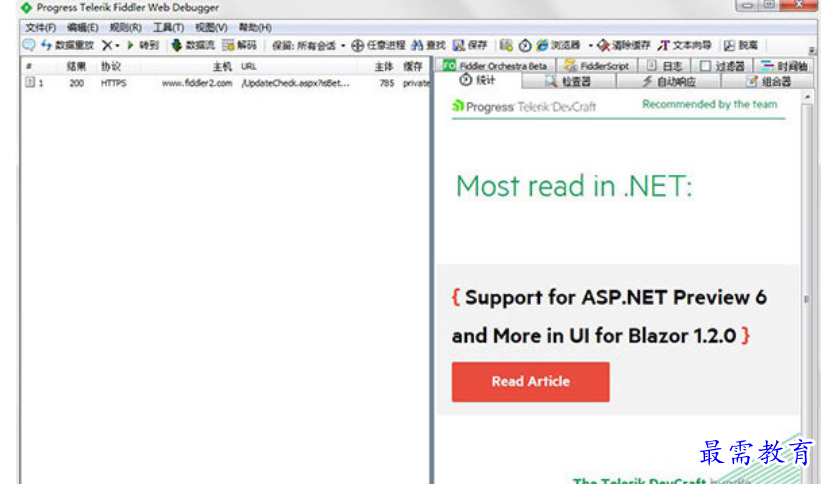Expand the toolbar overflow arrow at the toolbar end

[x=812, y=50]
